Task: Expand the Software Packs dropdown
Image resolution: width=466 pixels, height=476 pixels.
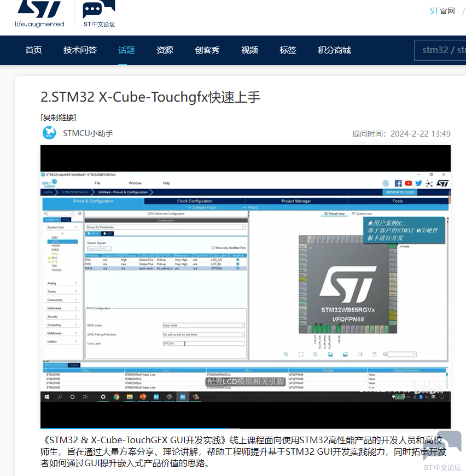Action: pyautogui.click(x=202, y=207)
